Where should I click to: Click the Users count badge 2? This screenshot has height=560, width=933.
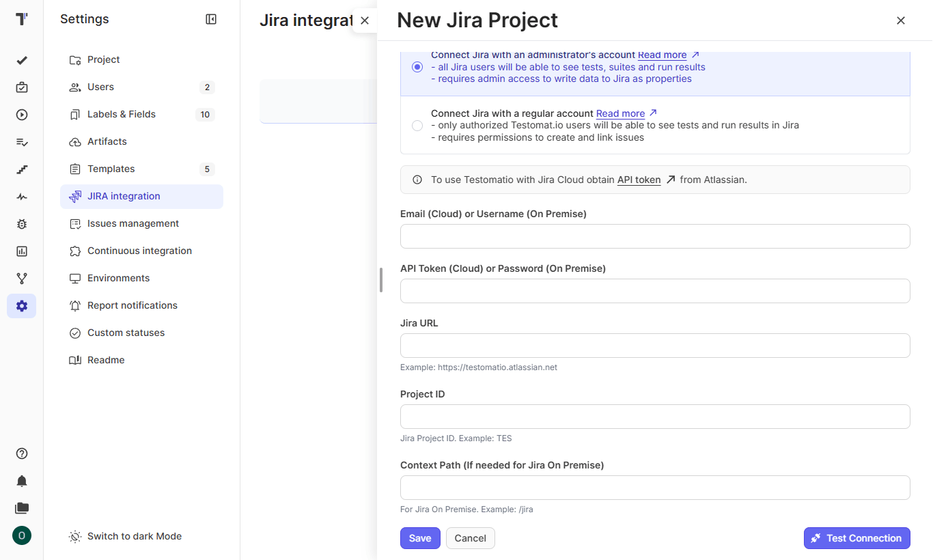point(207,87)
